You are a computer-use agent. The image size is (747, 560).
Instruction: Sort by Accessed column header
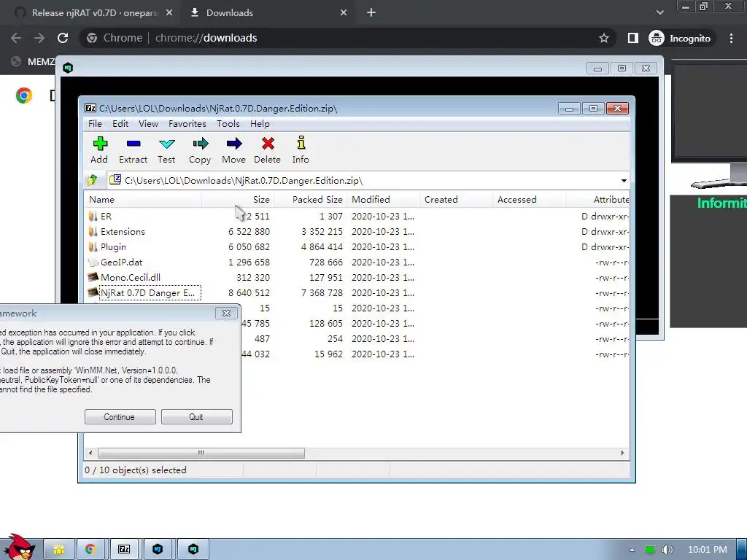(x=529, y=200)
